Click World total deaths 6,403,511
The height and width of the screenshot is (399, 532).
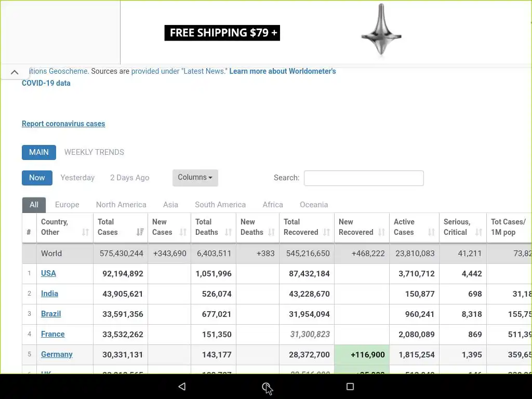(x=214, y=254)
